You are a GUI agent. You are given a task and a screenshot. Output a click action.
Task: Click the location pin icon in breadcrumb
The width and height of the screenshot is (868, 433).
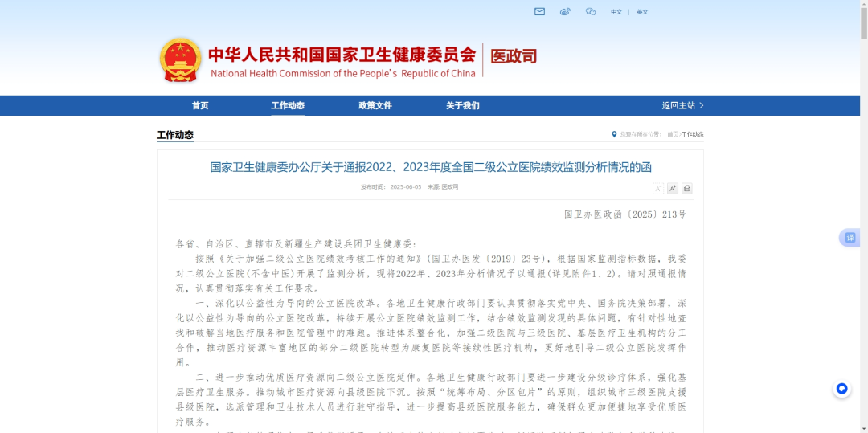(x=614, y=134)
